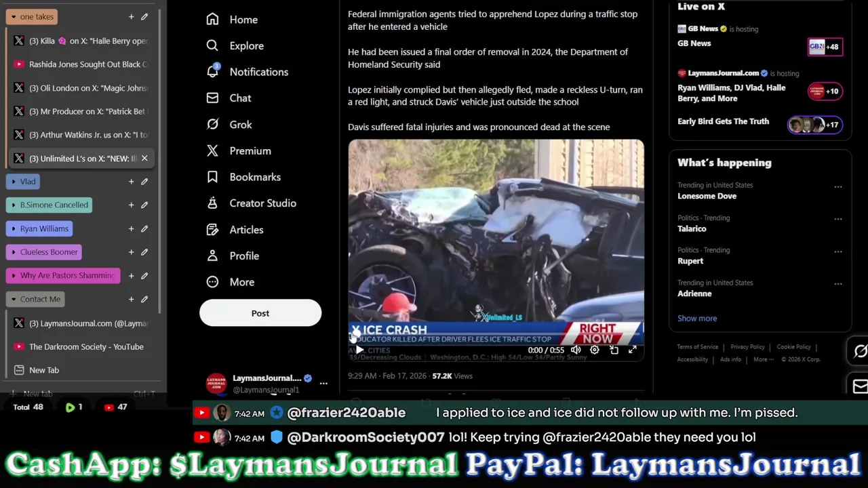Image resolution: width=868 pixels, height=488 pixels.
Task: Open the Explore search icon
Action: point(212,45)
